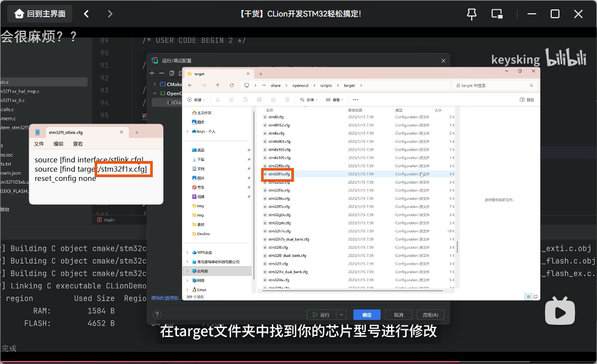Click the file list vertical scrollbar

coord(457,247)
